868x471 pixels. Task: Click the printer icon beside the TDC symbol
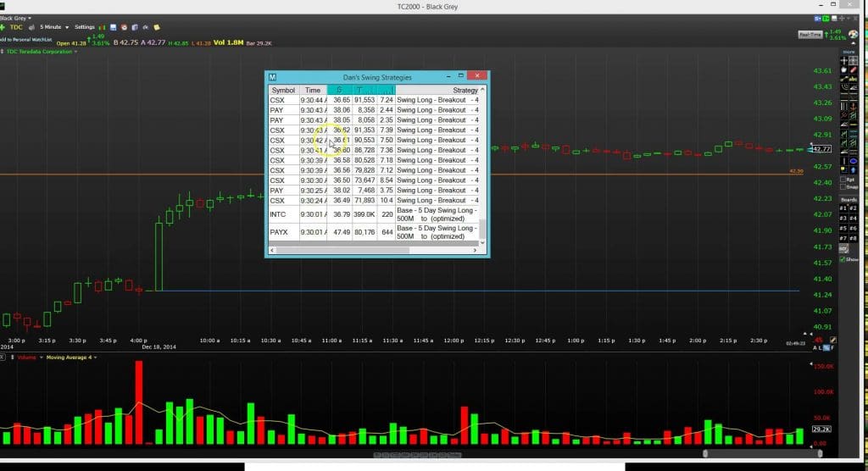pyautogui.click(x=31, y=28)
